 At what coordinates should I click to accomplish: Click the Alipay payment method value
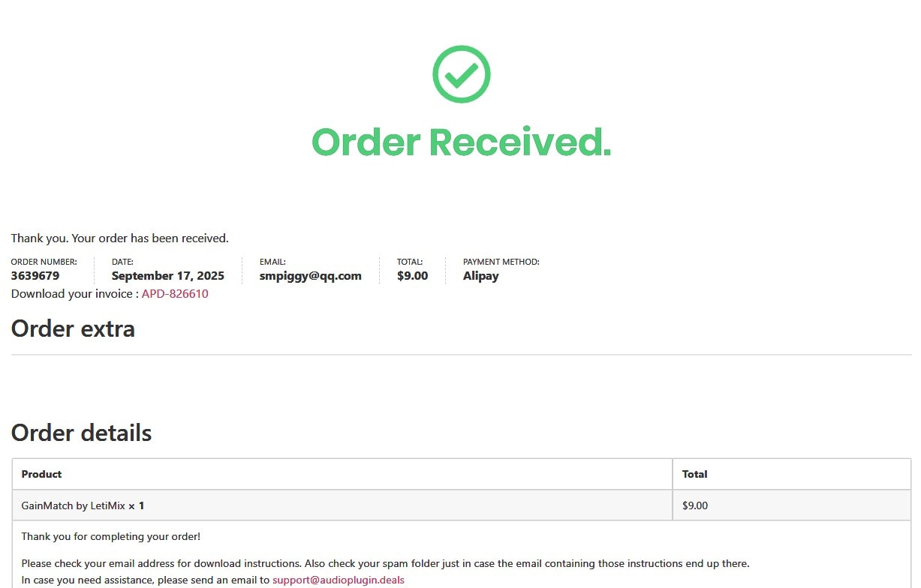[x=480, y=275]
